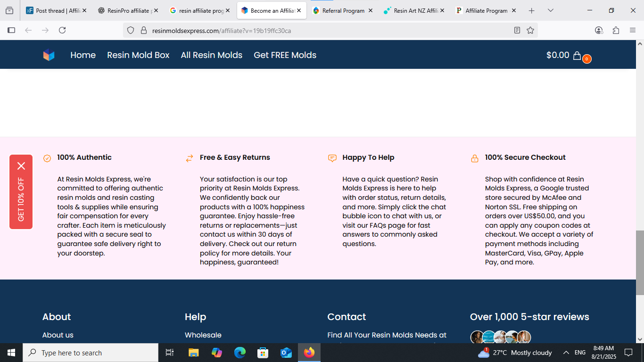This screenshot has height=362, width=644.
Task: Click the site padlock security icon
Action: tap(144, 30)
